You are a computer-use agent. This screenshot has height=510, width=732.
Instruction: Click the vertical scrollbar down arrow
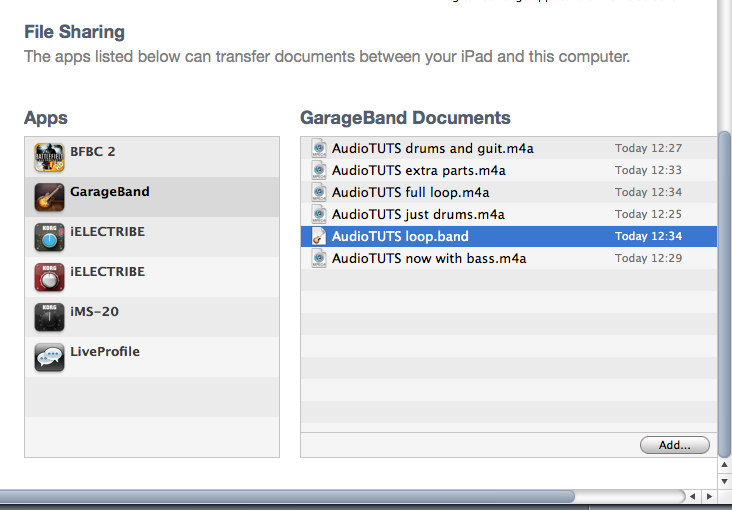725,481
